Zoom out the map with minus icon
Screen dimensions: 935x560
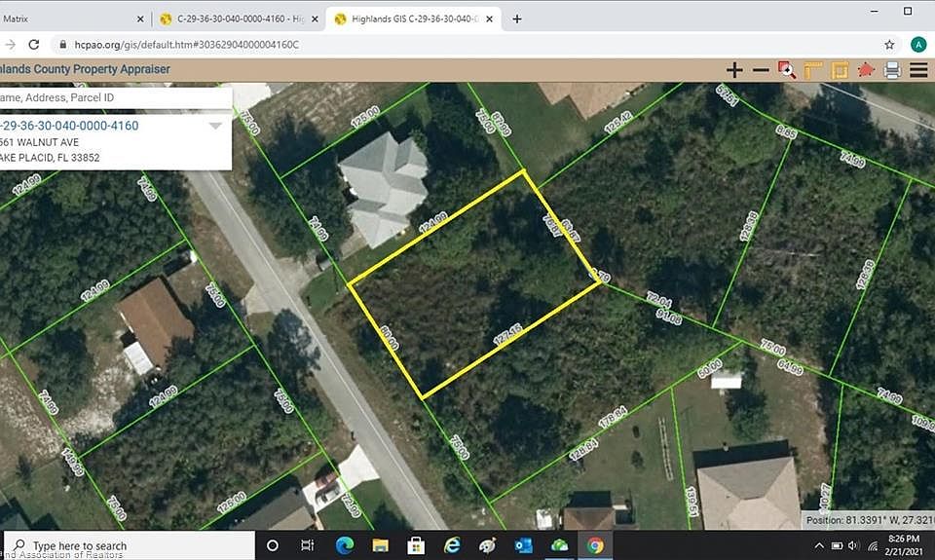(x=761, y=70)
